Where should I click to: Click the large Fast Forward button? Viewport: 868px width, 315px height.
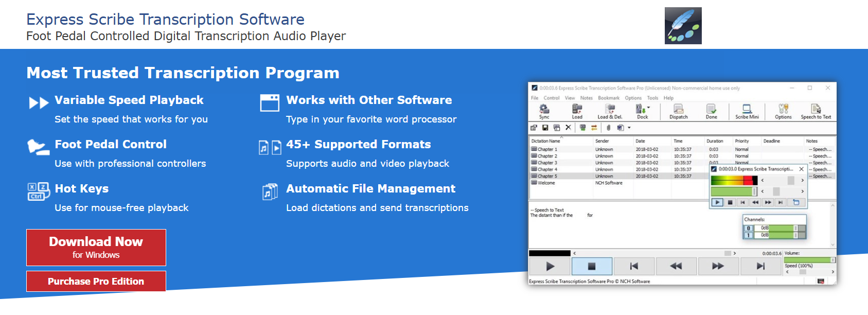pyautogui.click(x=718, y=266)
